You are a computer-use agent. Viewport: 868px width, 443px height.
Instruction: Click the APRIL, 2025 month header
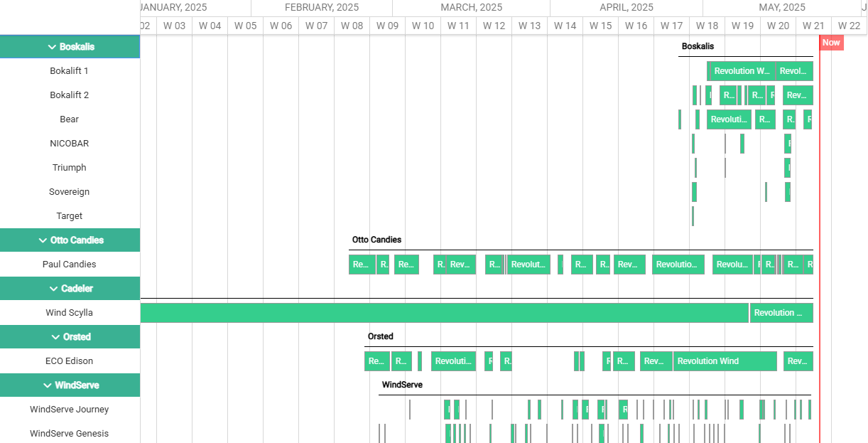pos(626,8)
